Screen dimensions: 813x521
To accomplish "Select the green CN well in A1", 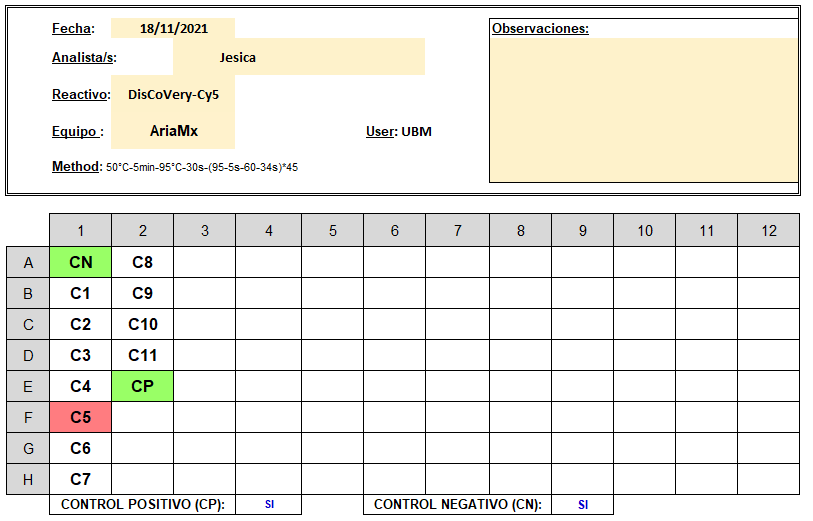I will tap(80, 262).
